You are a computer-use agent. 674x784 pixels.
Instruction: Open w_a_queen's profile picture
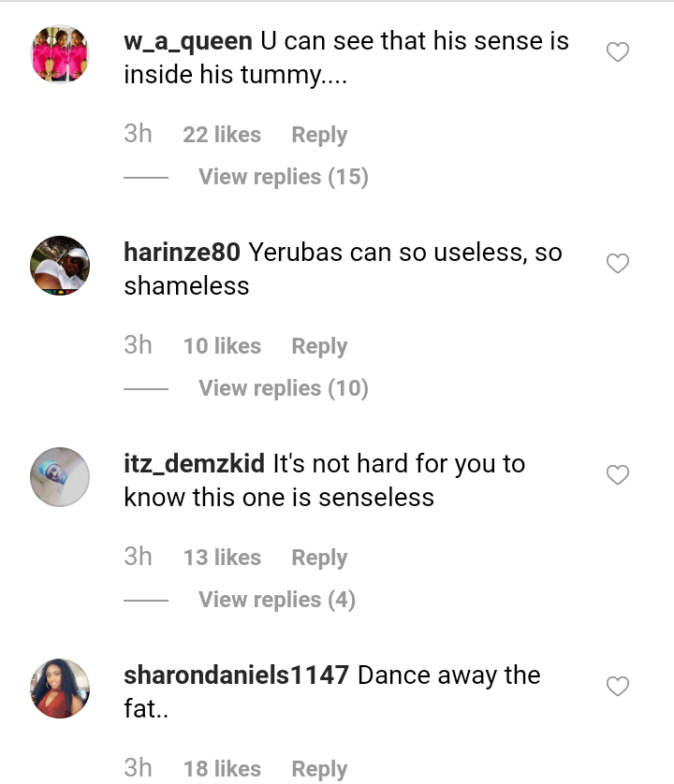[x=60, y=54]
